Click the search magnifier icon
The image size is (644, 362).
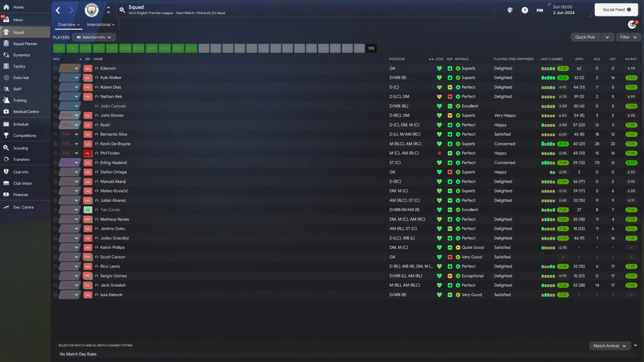pyautogui.click(x=122, y=10)
